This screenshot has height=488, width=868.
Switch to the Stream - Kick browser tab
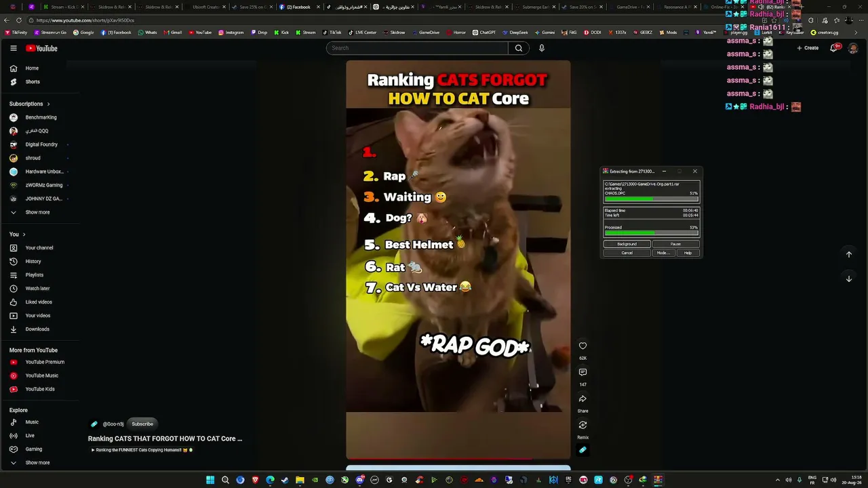[64, 7]
